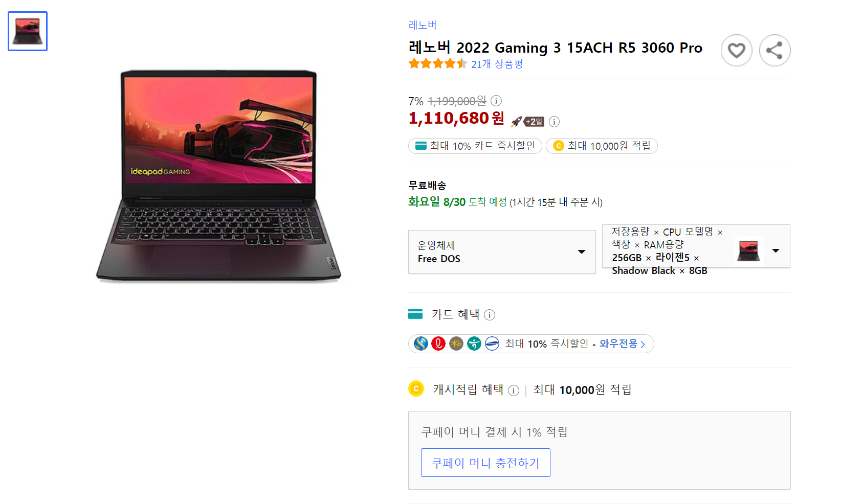The image size is (841, 504).
Task: Click the teal card icon by 카드 혜택
Action: coord(415,314)
